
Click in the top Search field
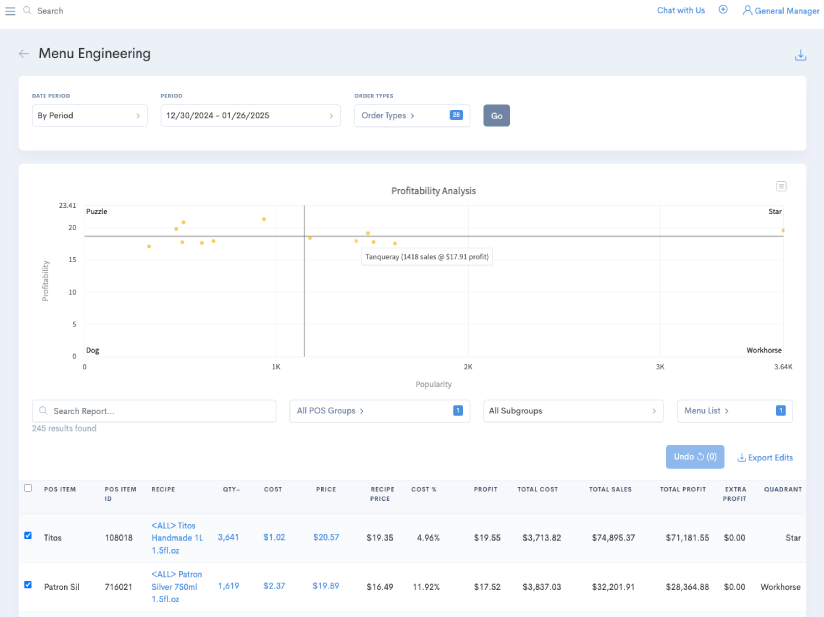coord(50,11)
